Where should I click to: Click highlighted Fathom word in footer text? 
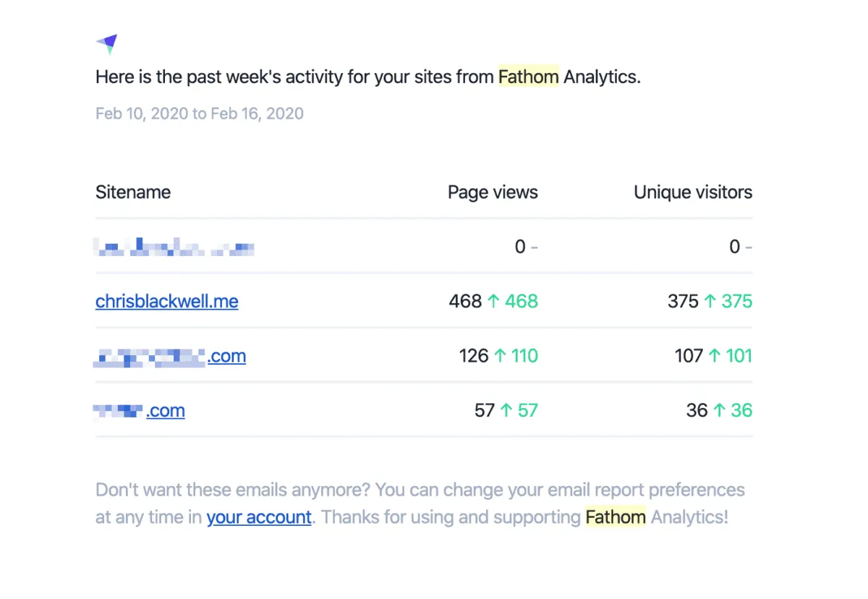click(616, 517)
